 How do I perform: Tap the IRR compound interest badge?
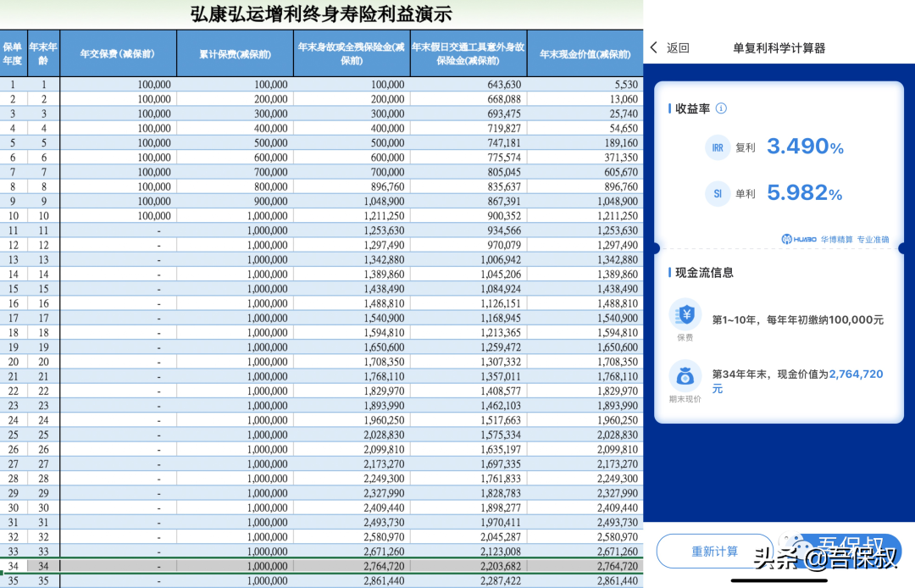point(718,147)
